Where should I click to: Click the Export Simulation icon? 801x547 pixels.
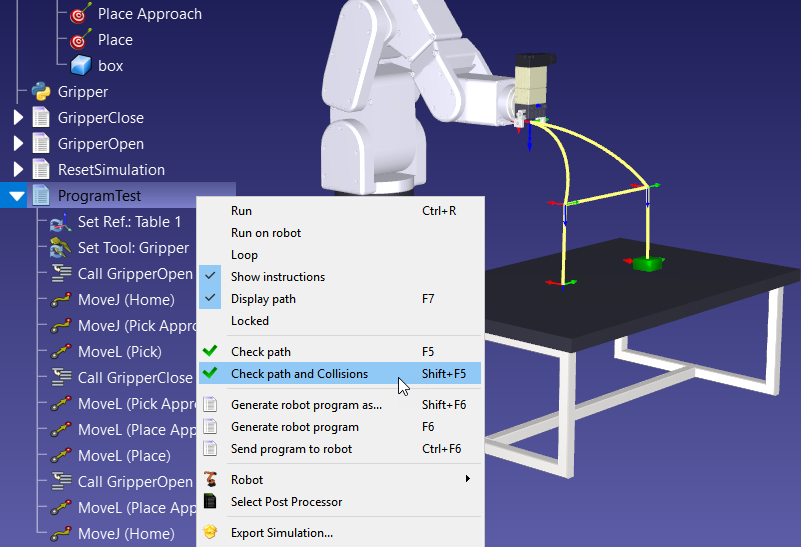210,533
